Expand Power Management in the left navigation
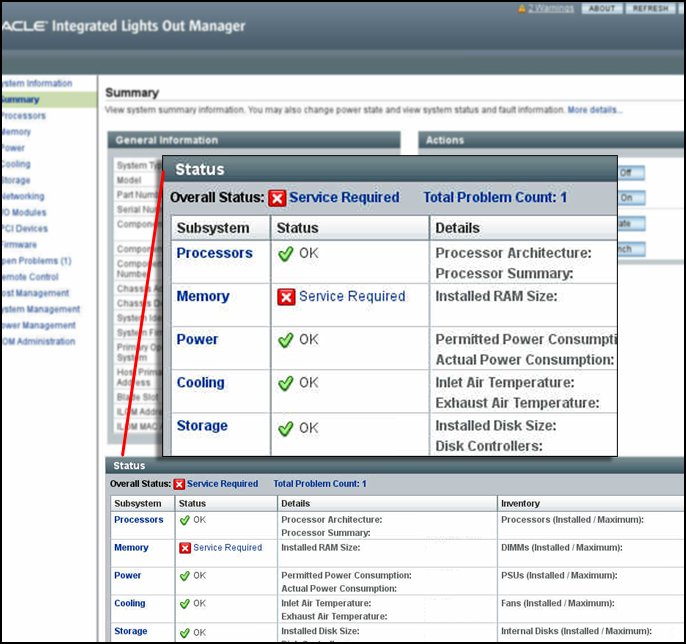The width and height of the screenshot is (686, 644). (x=38, y=326)
